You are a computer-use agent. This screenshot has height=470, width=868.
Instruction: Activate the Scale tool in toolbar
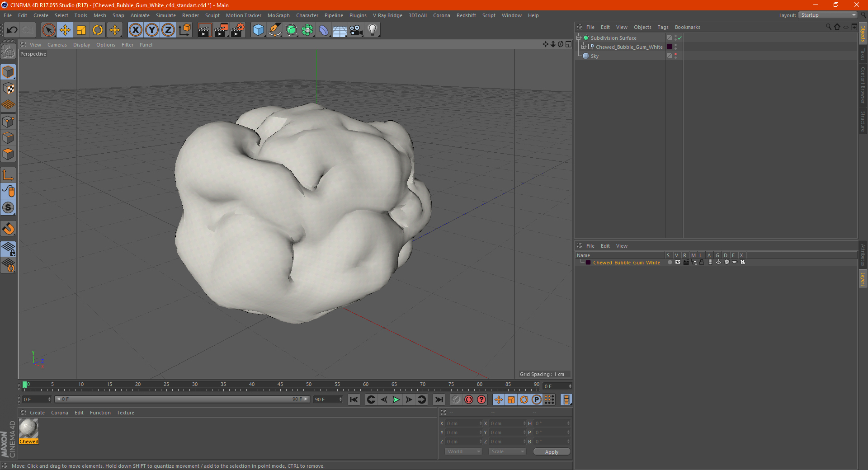[x=81, y=30]
